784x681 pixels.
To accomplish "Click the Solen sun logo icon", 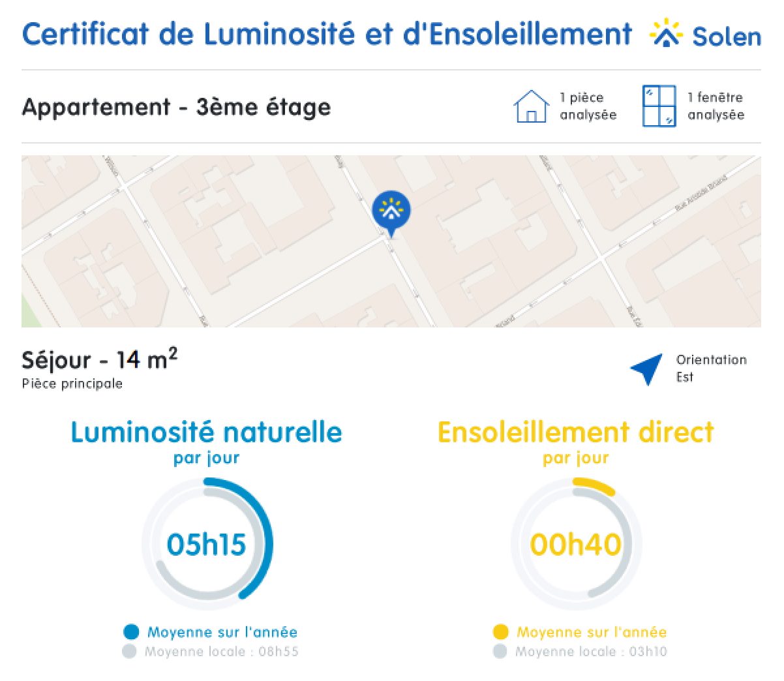I will point(666,32).
